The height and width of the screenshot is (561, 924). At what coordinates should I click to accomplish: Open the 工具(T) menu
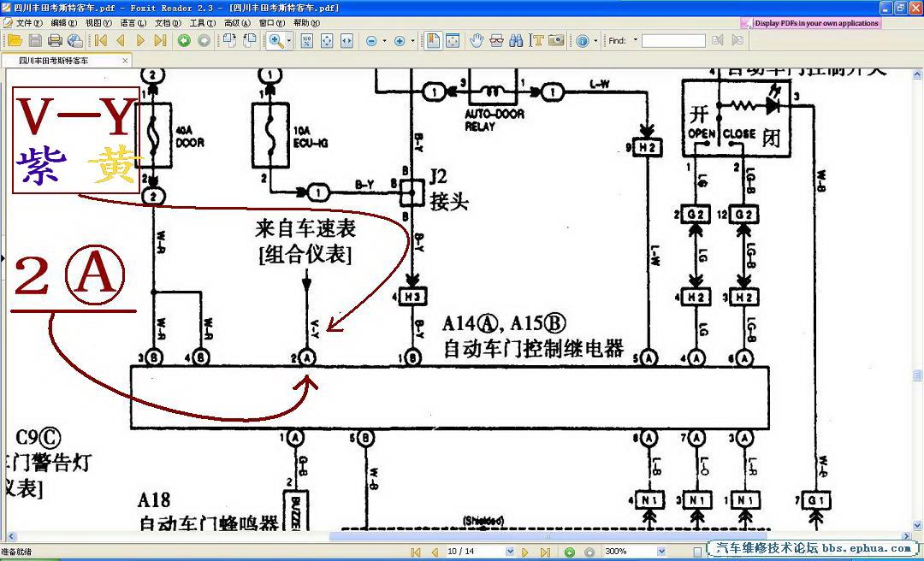(x=203, y=23)
